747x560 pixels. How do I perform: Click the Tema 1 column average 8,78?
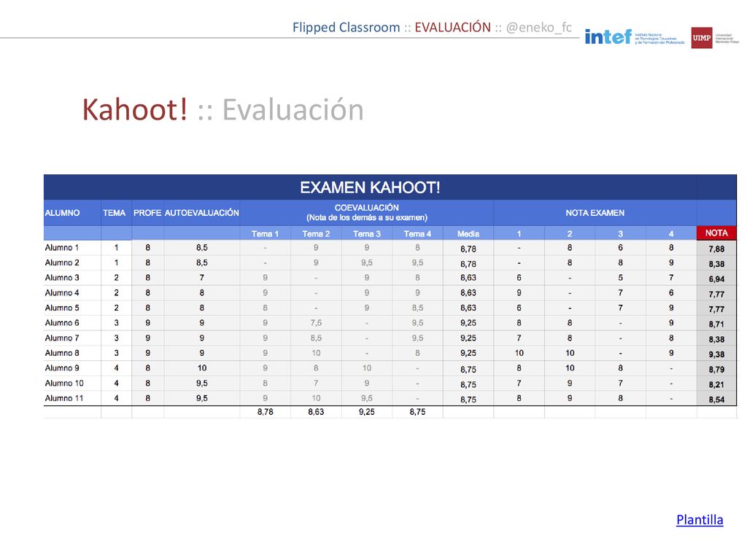click(265, 412)
